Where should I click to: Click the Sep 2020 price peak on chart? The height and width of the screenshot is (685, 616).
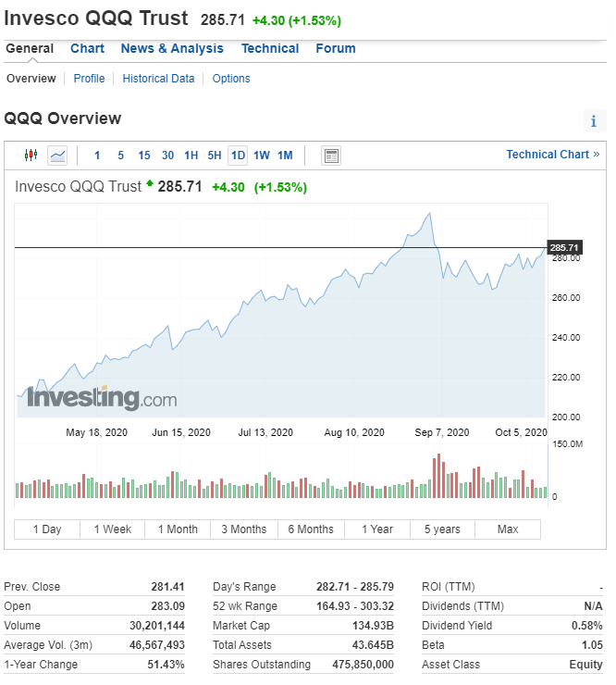coord(430,214)
